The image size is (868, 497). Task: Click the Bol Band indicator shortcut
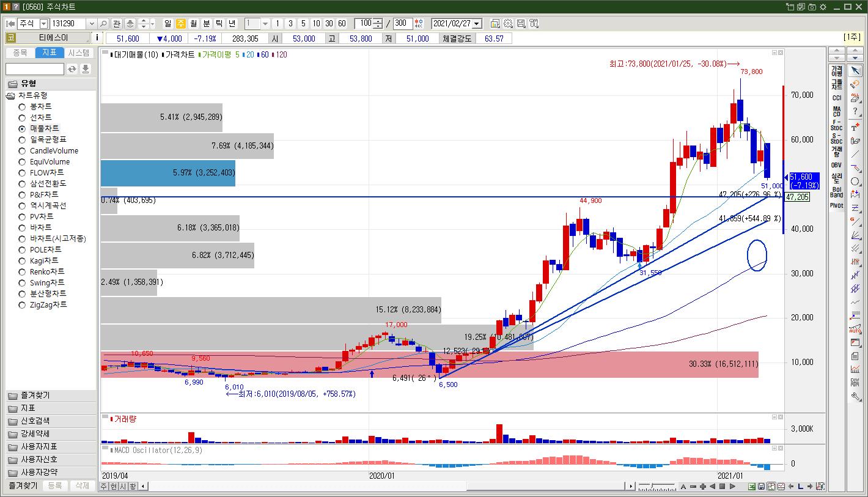click(x=836, y=192)
